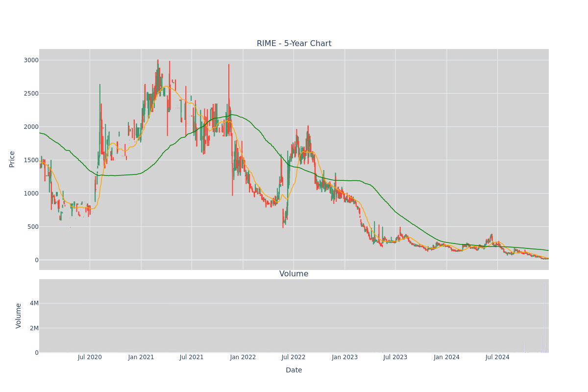Image resolution: width=588 pixels, height=392 pixels.
Task: Click the 2M volume tick label
Action: (34, 328)
